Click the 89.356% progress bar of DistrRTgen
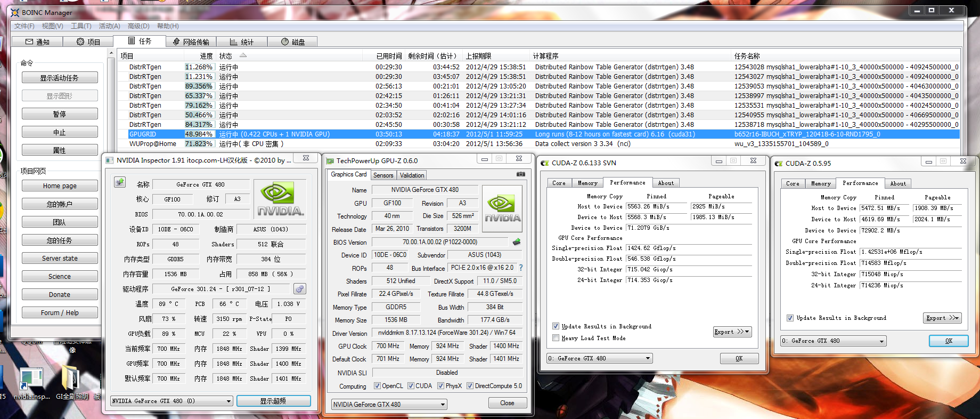Viewport: 980px width, 419px height. (x=199, y=86)
